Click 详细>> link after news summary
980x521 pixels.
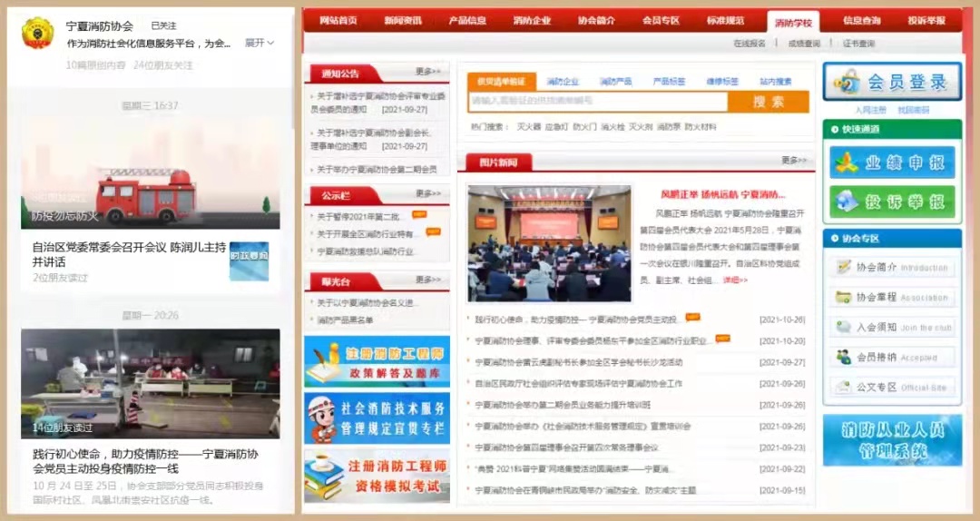(735, 280)
